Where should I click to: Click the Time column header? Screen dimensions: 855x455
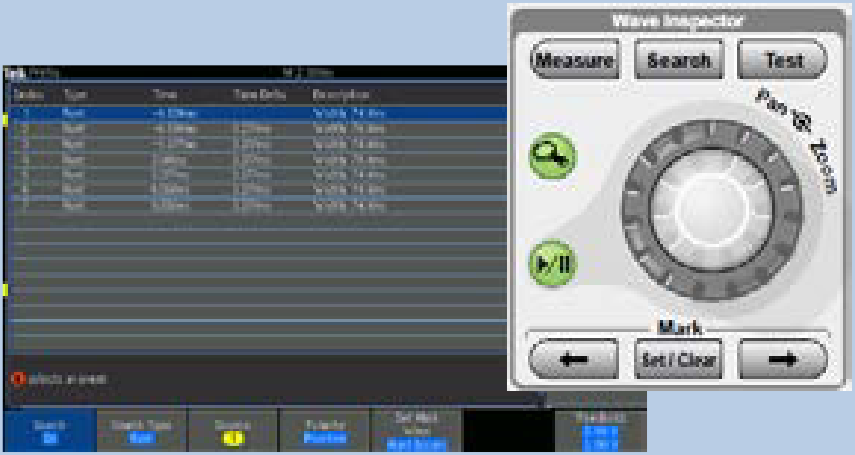(x=166, y=94)
